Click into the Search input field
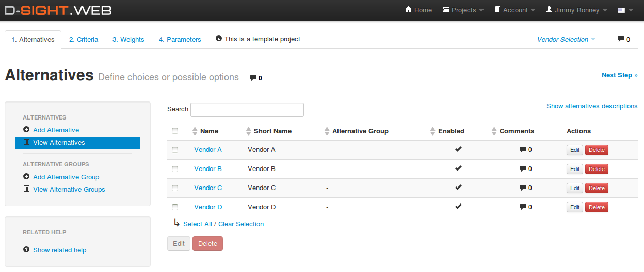This screenshot has height=272, width=644. pos(247,110)
